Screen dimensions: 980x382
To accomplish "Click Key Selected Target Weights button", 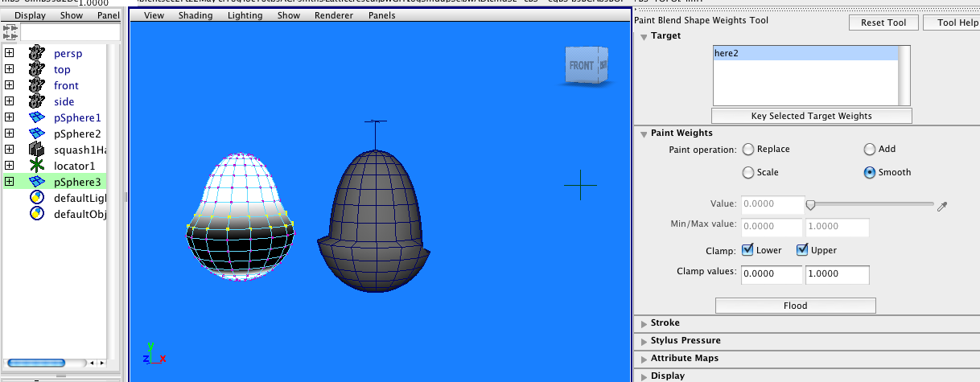I will pyautogui.click(x=811, y=116).
